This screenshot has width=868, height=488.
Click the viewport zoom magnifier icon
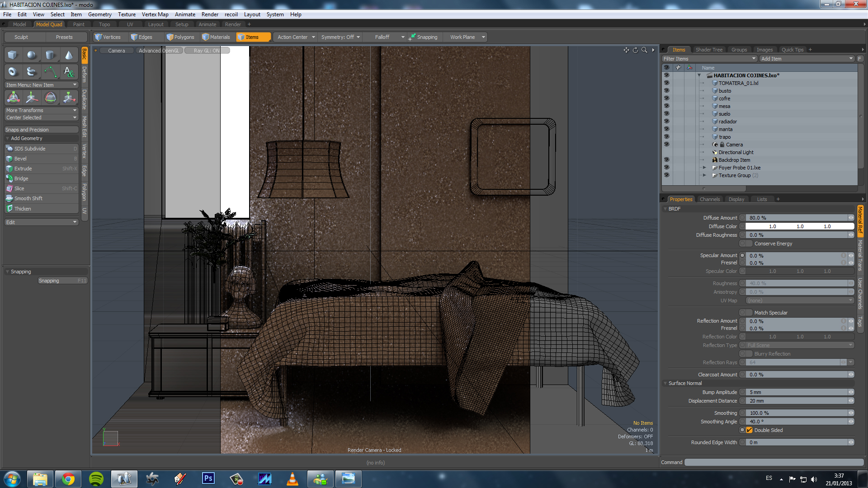point(644,50)
